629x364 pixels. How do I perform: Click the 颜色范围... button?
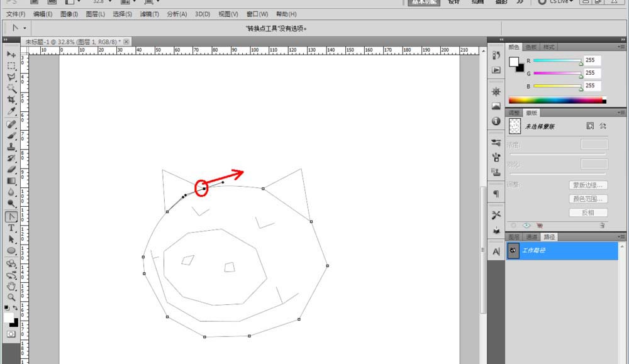tap(588, 199)
